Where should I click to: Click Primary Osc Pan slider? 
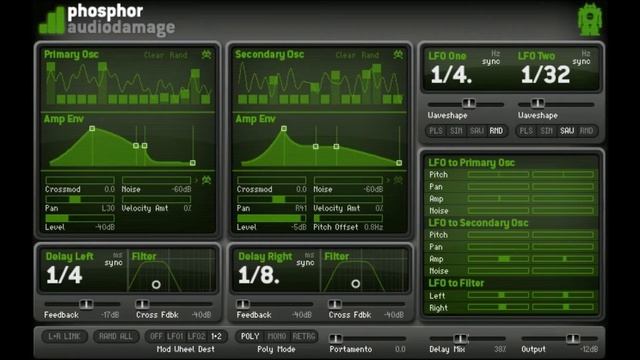(80, 199)
